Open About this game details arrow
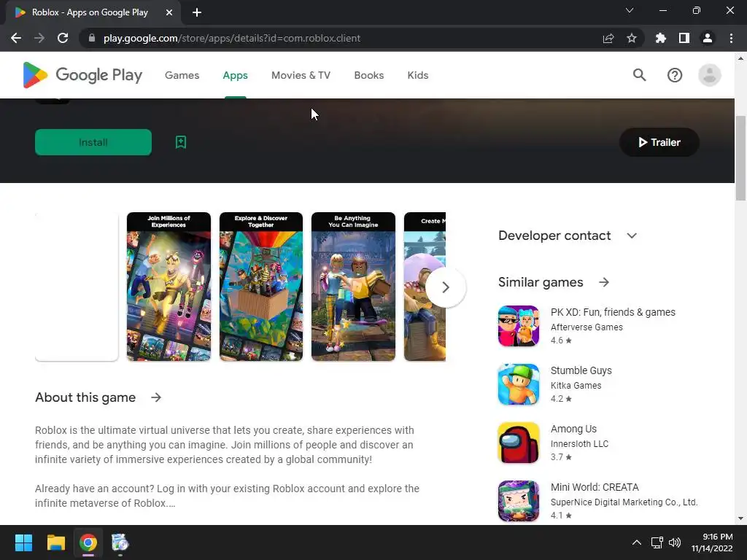Viewport: 747px width, 560px height. click(156, 397)
